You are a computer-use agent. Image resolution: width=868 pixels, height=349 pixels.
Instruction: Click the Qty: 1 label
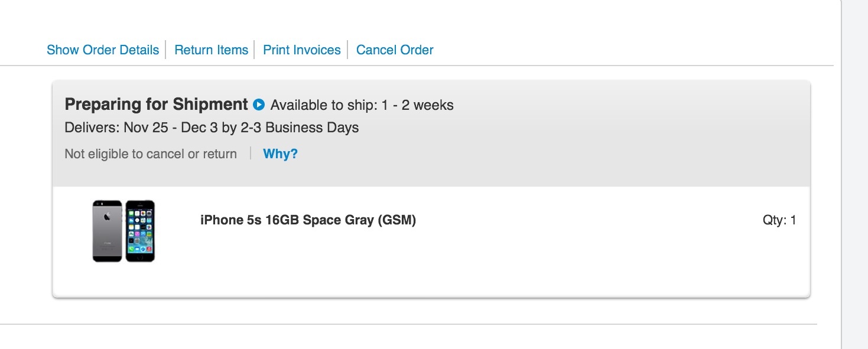779,220
